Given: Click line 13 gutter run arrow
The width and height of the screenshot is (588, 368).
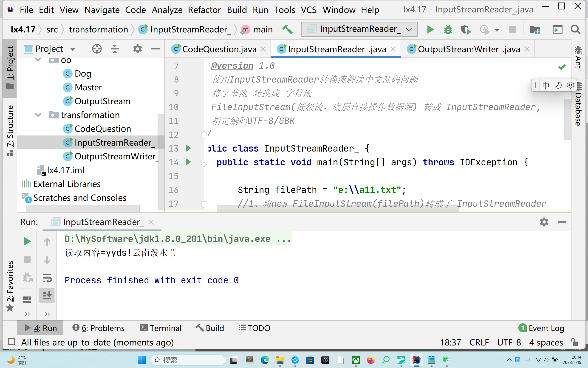Looking at the screenshot, I should coord(188,148).
